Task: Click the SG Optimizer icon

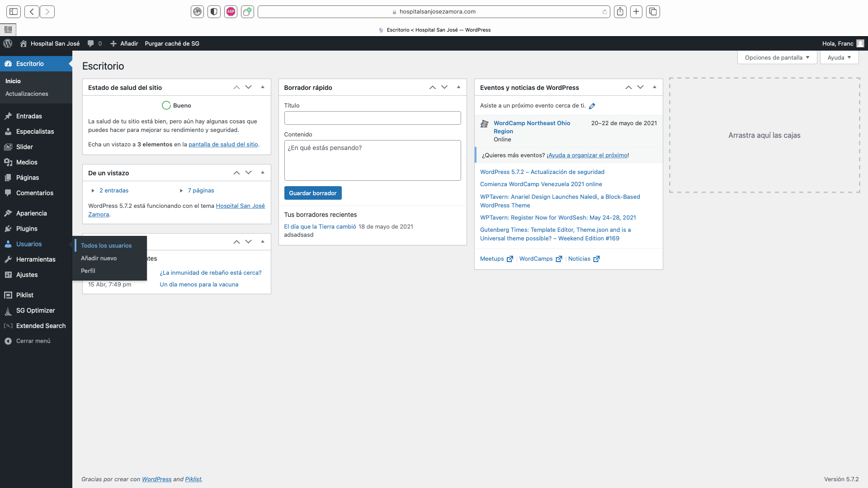Action: coord(8,310)
